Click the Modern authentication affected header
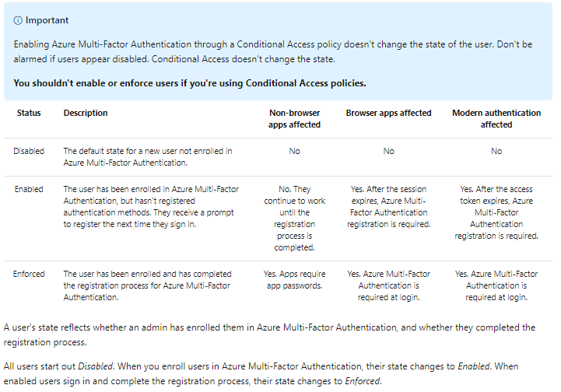 click(x=496, y=118)
